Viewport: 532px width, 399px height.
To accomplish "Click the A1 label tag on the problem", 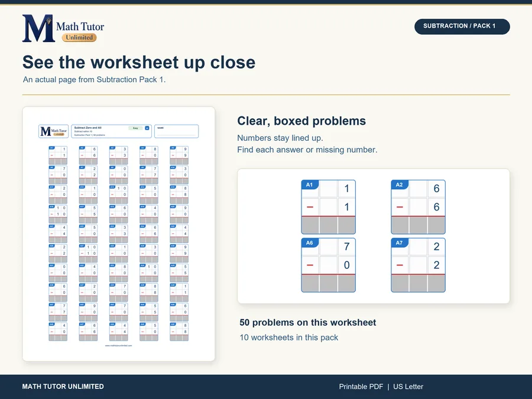I will (x=309, y=185).
